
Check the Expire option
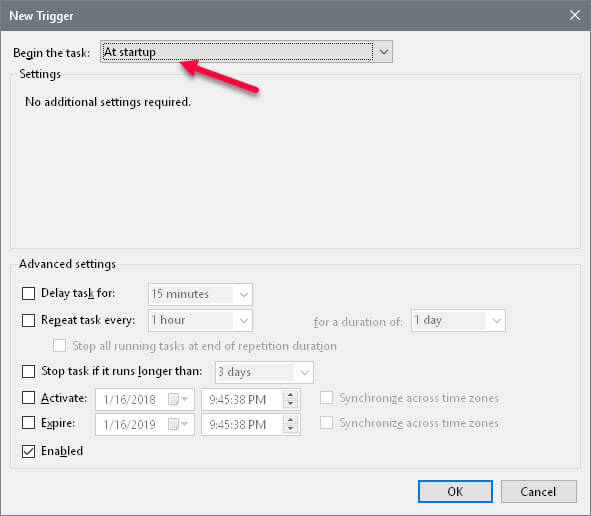pos(28,423)
